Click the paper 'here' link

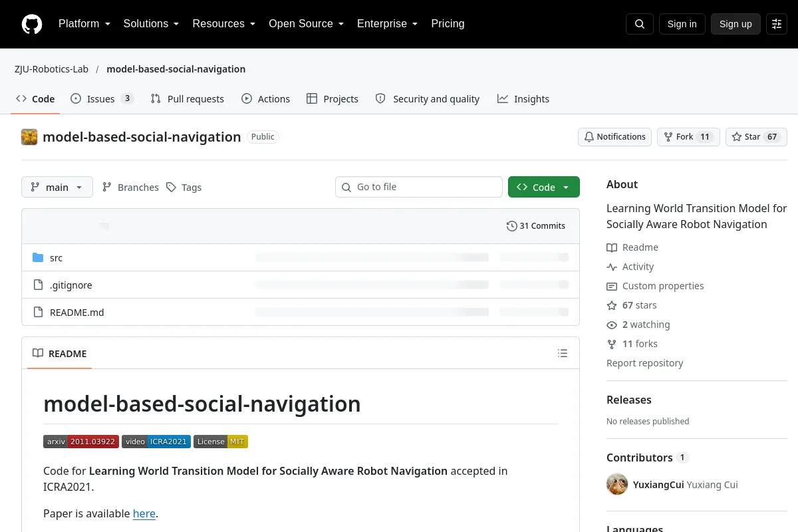click(144, 513)
